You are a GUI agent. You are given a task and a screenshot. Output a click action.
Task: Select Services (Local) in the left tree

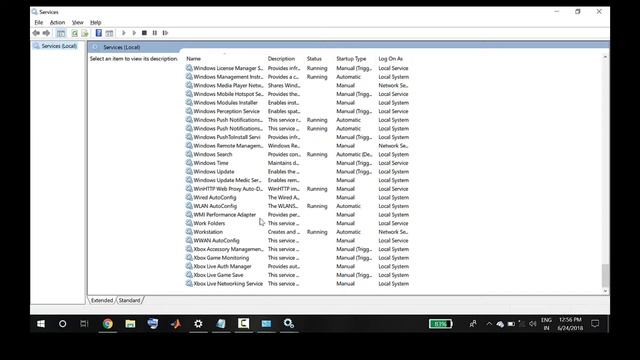(59, 46)
